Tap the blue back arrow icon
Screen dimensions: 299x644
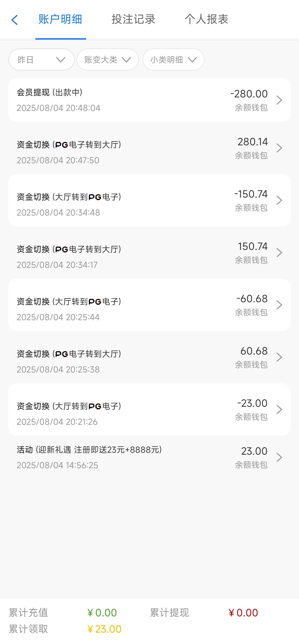(x=15, y=20)
